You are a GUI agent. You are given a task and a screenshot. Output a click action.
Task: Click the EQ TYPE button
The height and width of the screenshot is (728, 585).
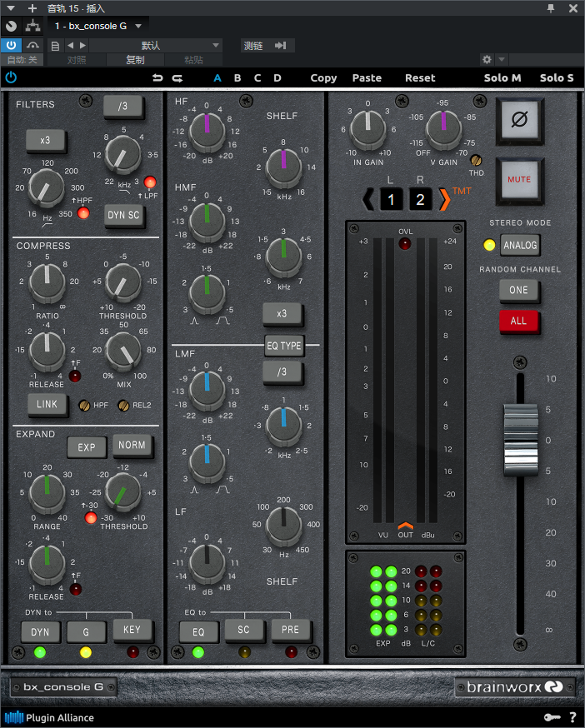(284, 346)
